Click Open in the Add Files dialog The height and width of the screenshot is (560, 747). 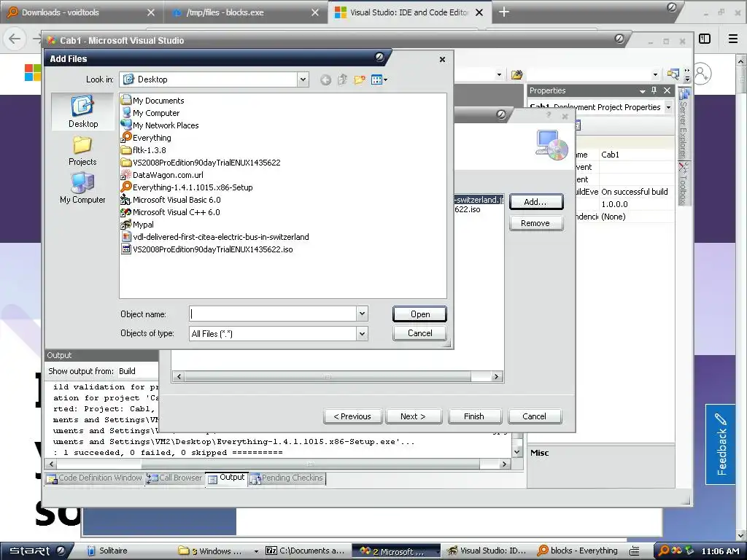(x=419, y=314)
